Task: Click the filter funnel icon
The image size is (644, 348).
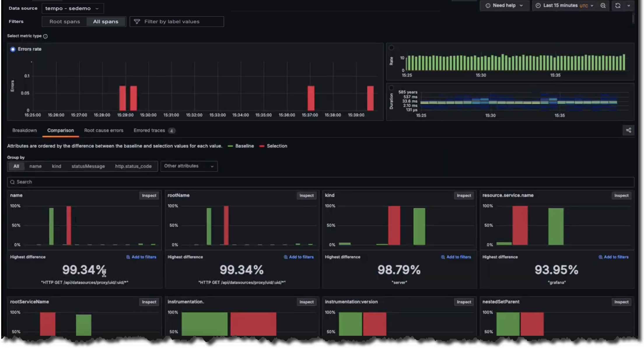Action: coord(137,22)
